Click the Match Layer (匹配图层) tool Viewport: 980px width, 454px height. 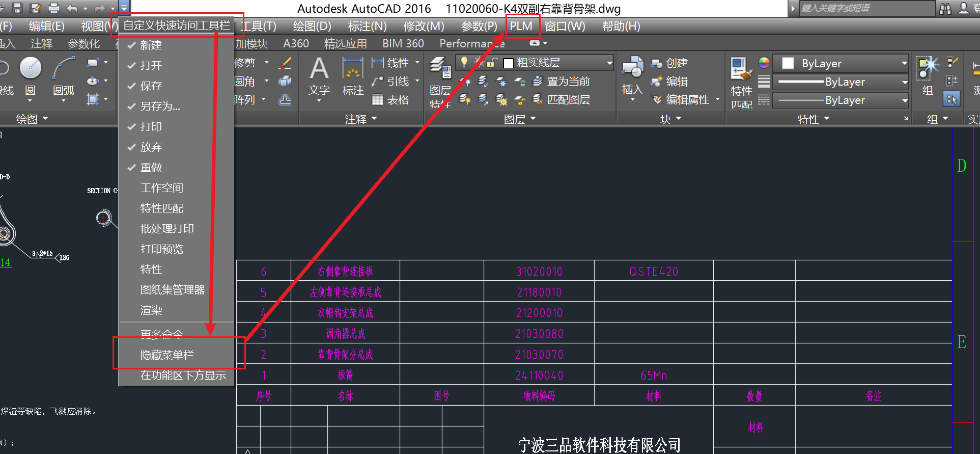point(561,99)
